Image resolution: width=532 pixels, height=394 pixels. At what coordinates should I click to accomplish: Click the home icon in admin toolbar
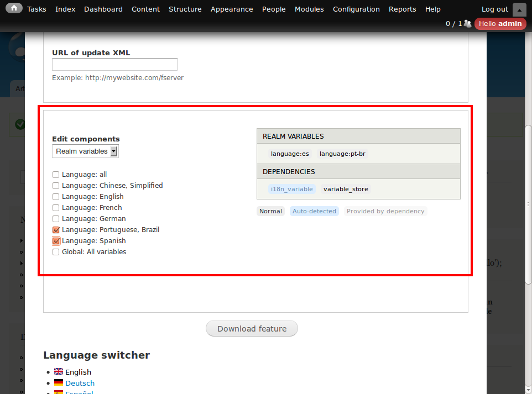point(14,8)
